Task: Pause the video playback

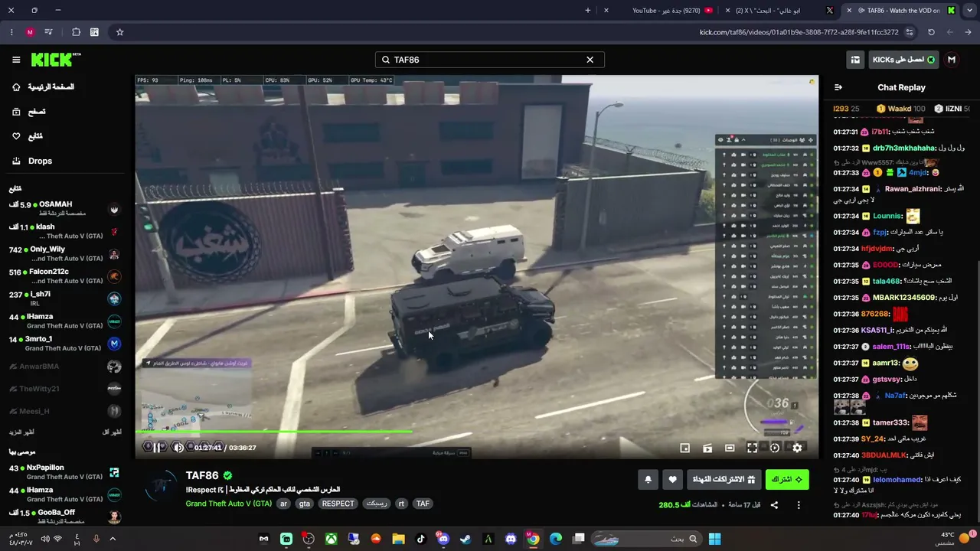Action: 157,448
